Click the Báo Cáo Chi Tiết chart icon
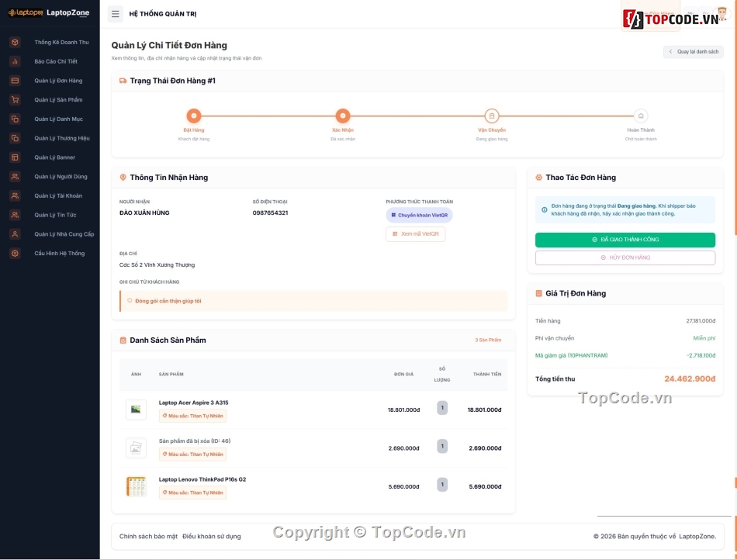Viewport: 737px width, 560px height. point(15,61)
